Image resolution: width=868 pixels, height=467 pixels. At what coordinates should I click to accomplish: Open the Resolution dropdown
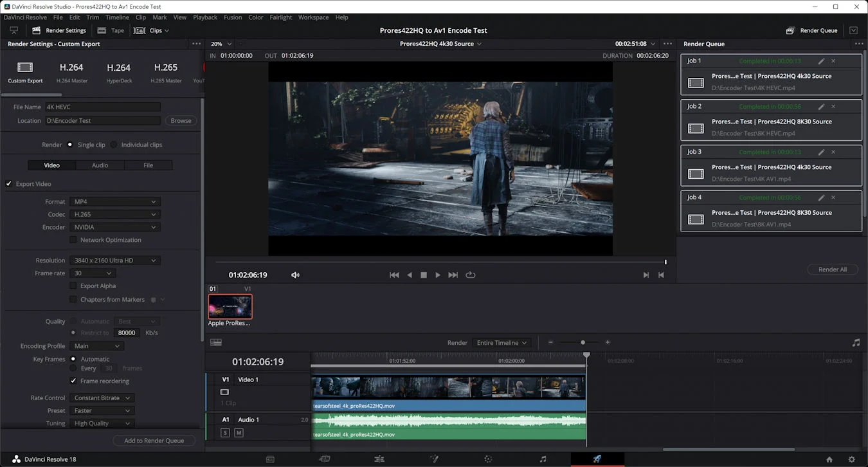[114, 261]
